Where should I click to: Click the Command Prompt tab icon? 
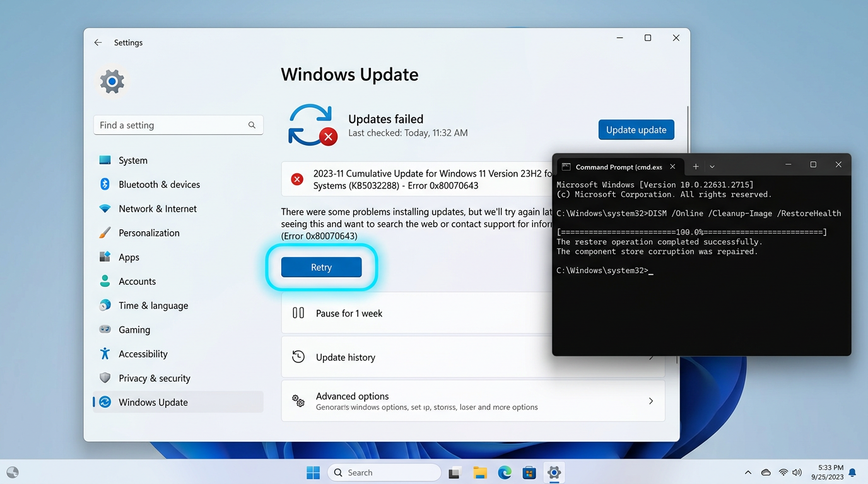[x=566, y=167]
